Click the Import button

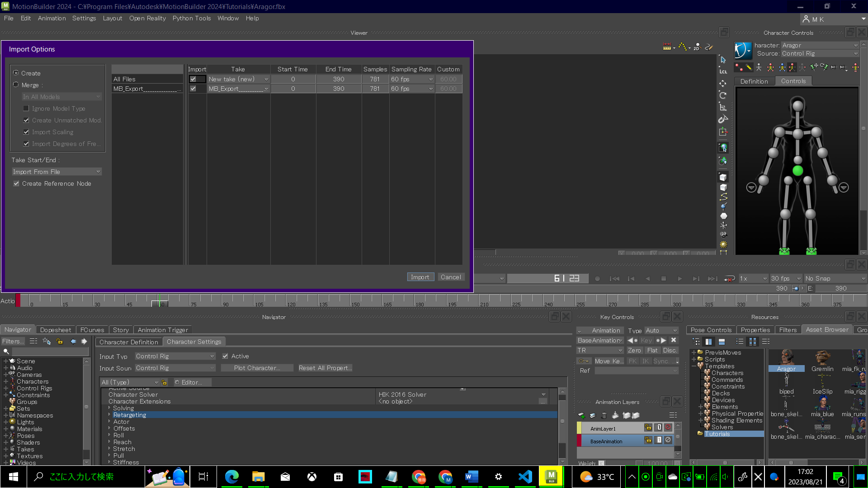tap(420, 277)
